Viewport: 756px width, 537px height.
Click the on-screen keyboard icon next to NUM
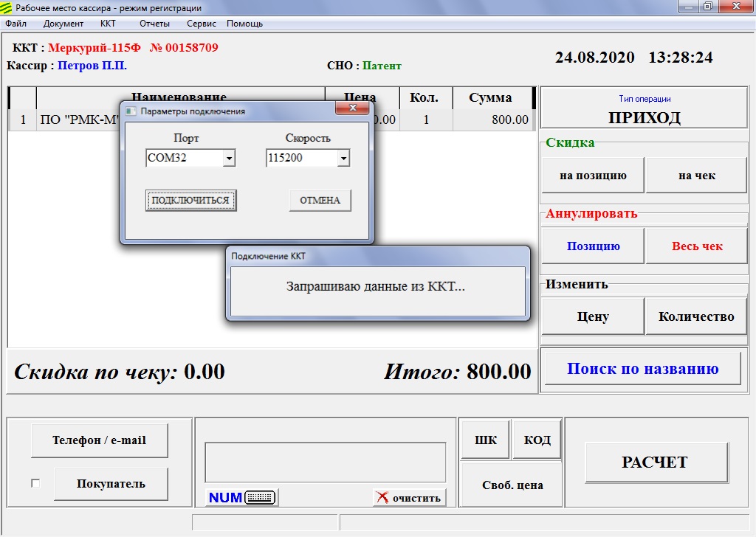pyautogui.click(x=259, y=498)
